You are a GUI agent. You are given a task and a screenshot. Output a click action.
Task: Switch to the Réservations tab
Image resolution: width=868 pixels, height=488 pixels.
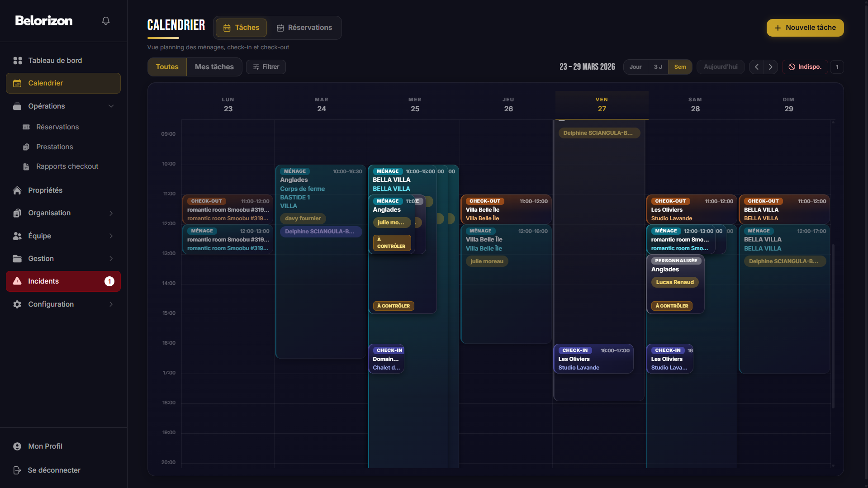(x=304, y=28)
